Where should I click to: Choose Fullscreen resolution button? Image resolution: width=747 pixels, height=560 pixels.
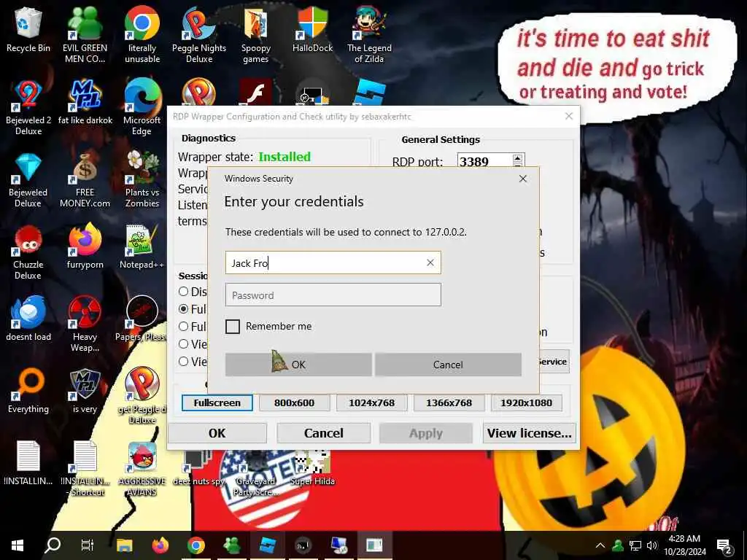pos(217,402)
